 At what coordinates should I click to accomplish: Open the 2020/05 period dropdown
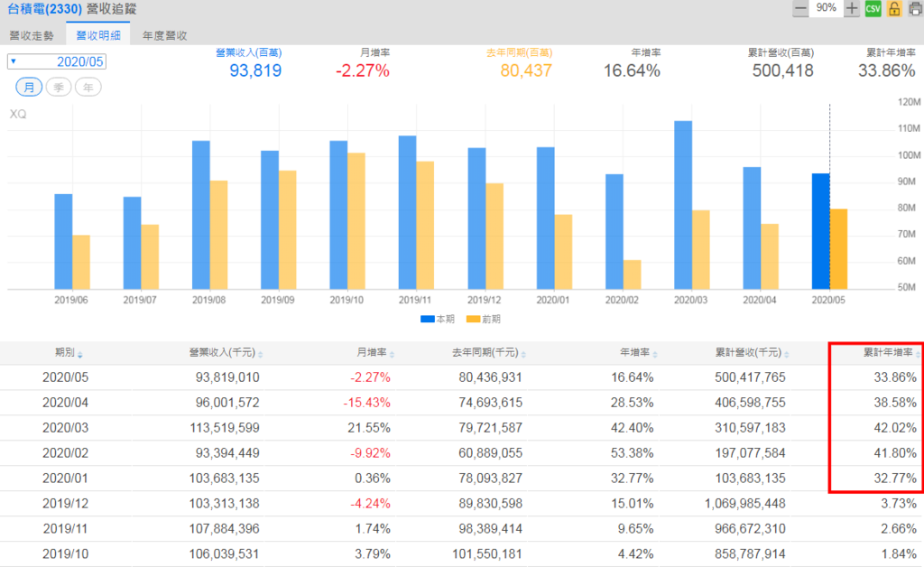click(x=57, y=61)
